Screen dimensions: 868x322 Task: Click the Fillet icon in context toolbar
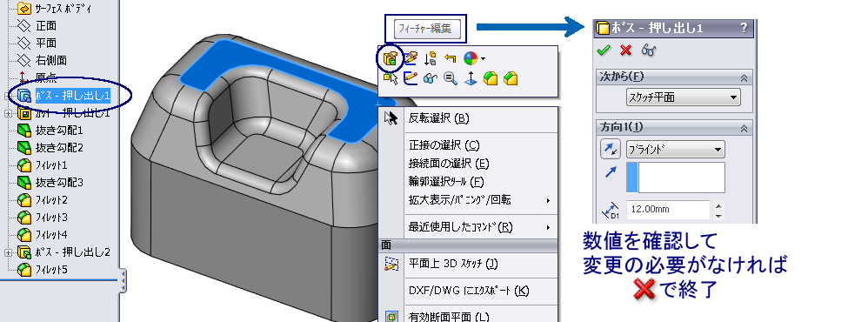click(x=490, y=78)
